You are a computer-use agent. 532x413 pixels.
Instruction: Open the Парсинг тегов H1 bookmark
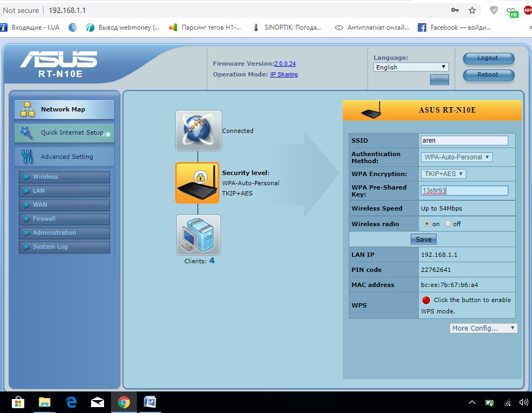[x=205, y=27]
